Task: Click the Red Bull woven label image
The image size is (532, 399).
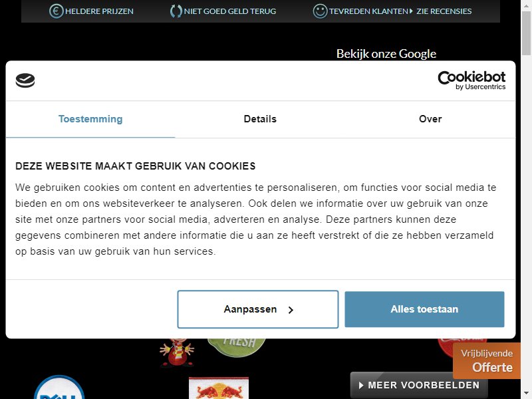Action: point(219,388)
